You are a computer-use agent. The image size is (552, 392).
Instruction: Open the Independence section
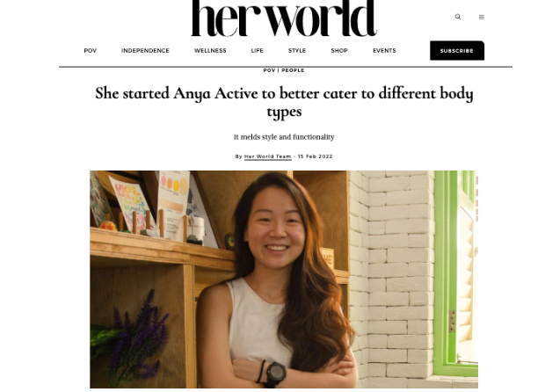coord(145,51)
